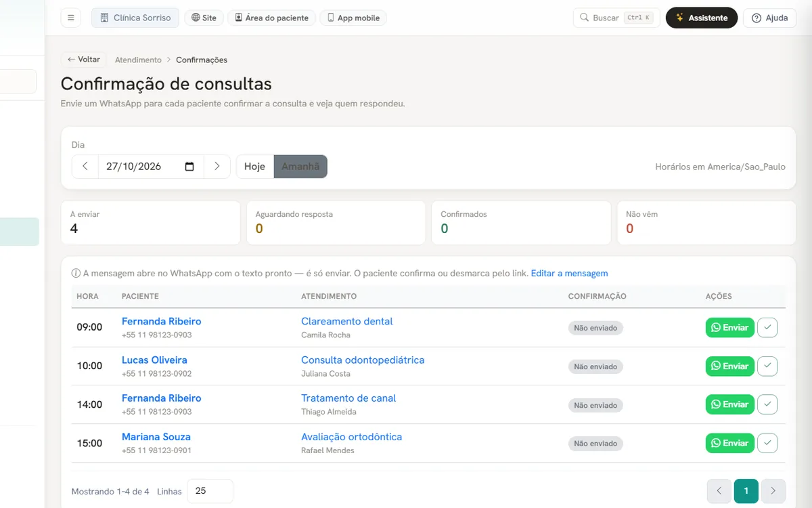The image size is (812, 508).
Task: Click the HORA column header
Action: pos(87,297)
